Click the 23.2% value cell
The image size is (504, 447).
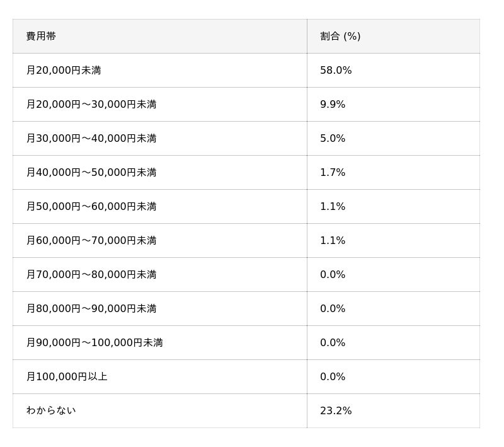[x=336, y=411]
